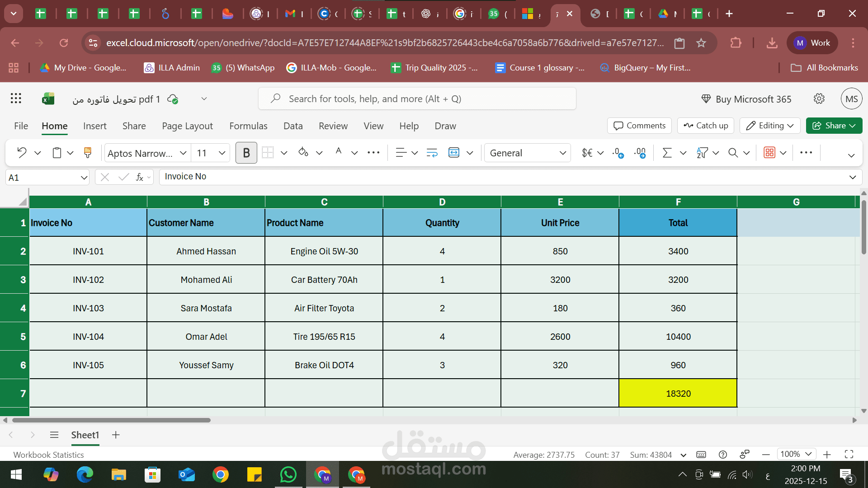Click the Find magnifying glass icon

732,153
